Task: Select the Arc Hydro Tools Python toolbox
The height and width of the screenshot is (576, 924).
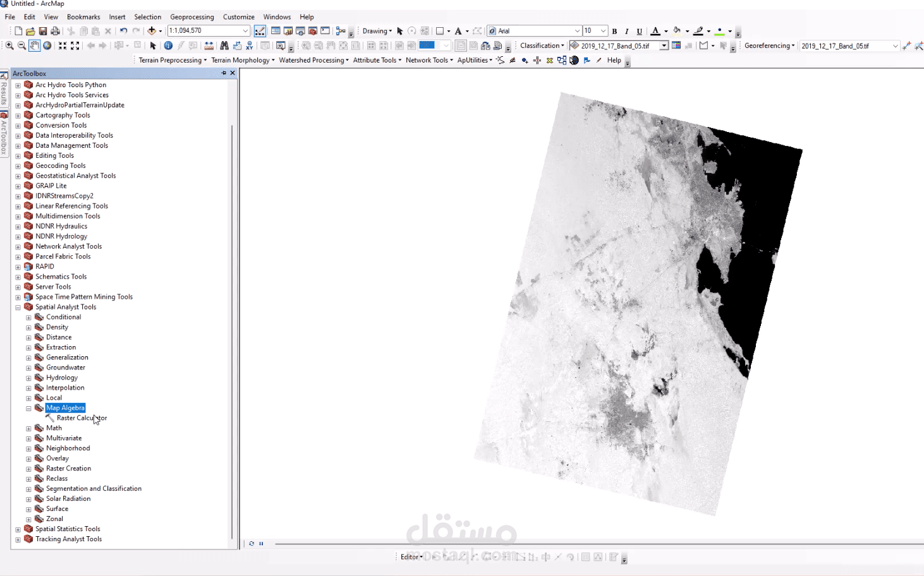Action: pos(71,85)
